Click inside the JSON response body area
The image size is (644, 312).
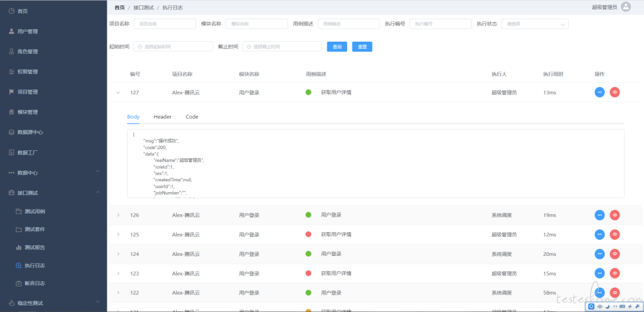tap(376, 163)
